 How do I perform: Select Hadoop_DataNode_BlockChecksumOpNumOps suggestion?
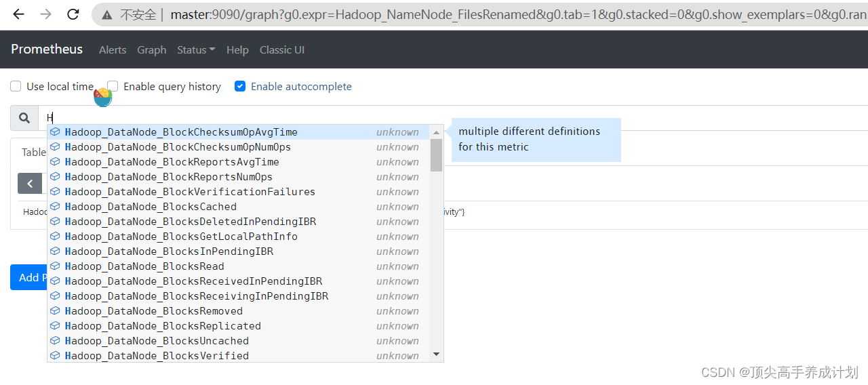click(239, 147)
